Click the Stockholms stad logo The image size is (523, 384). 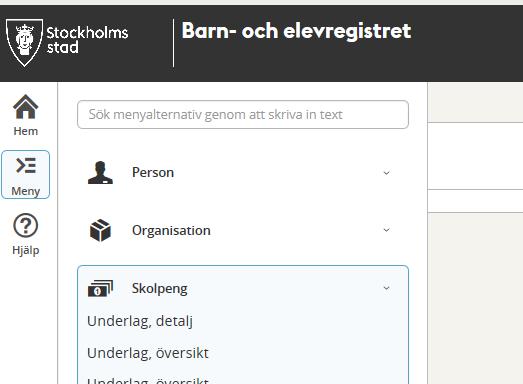[x=67, y=43]
